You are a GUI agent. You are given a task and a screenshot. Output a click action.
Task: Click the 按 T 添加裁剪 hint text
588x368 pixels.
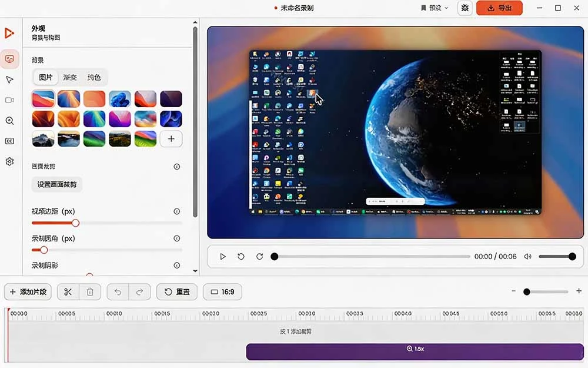coord(296,331)
